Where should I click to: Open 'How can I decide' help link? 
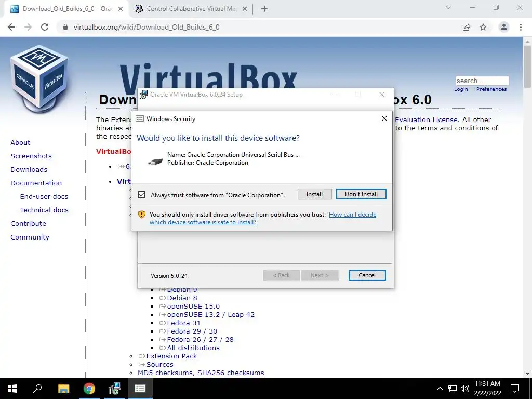352,215
